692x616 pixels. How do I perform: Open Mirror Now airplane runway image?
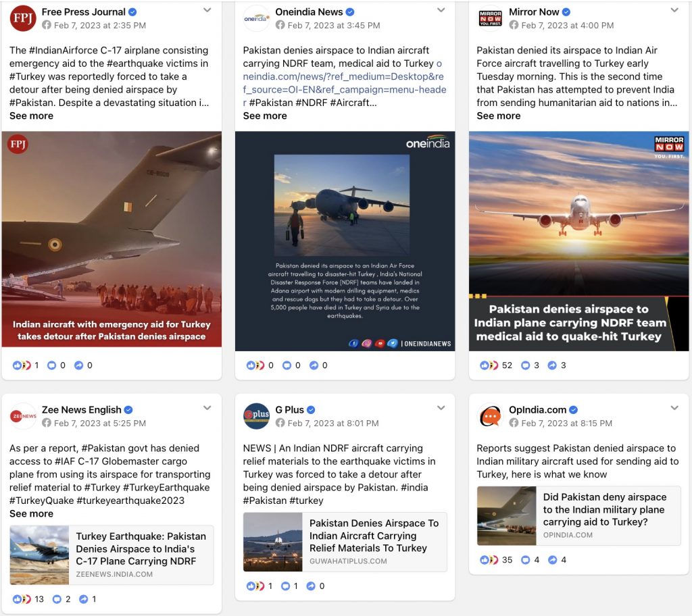coord(578,241)
